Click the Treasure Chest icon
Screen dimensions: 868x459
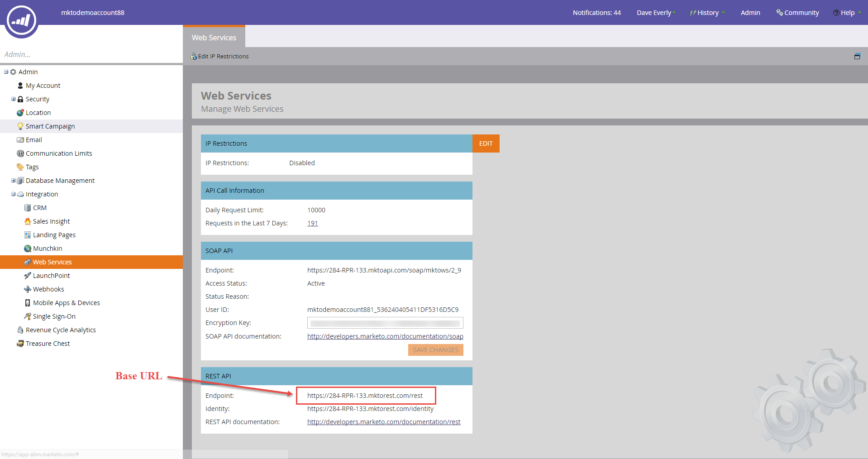click(x=20, y=344)
